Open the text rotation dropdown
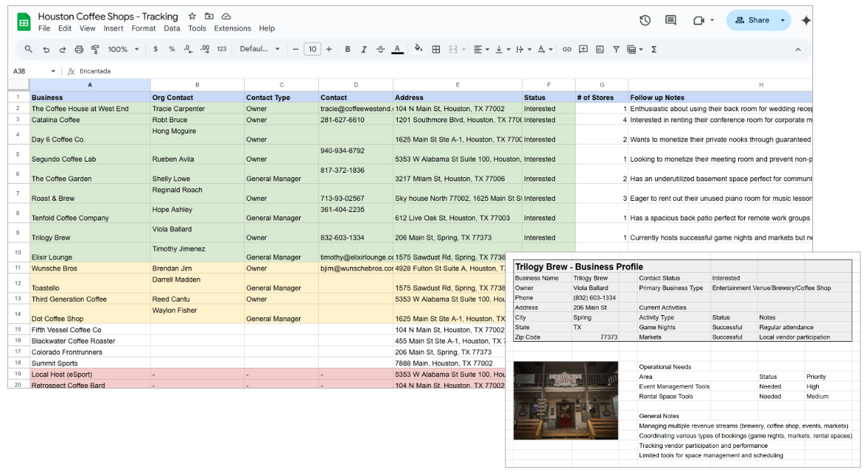 (x=545, y=49)
